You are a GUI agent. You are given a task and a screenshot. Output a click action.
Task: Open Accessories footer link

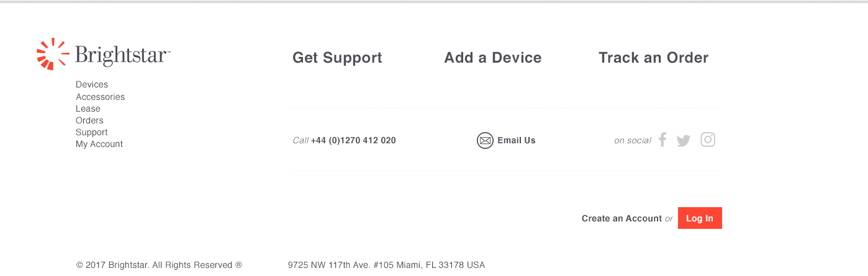click(100, 97)
